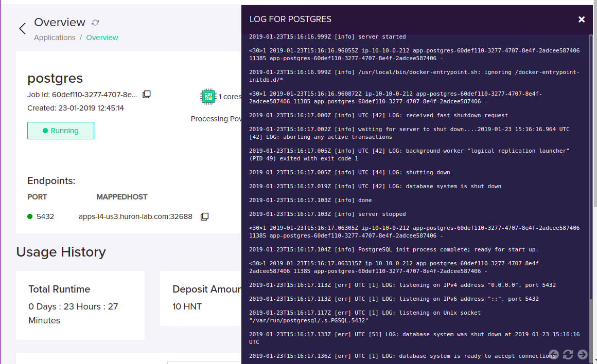Screen dimensions: 597x364
Task: Go back using the arrow beside Overview
Action: (23, 28)
